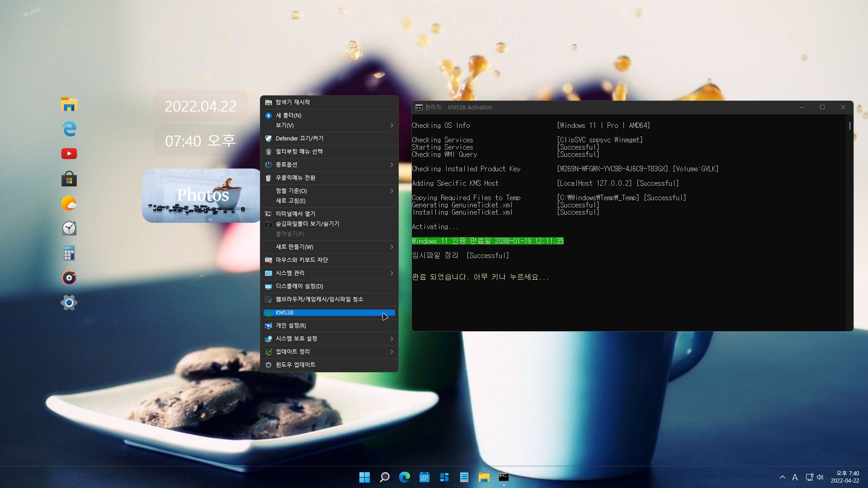868x488 pixels.
Task: Open the YouTube icon in the left dock
Action: tap(69, 154)
